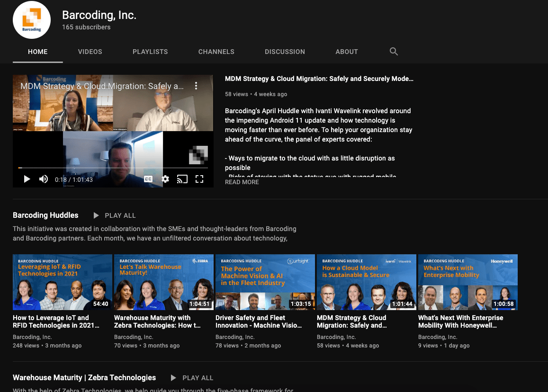Open video player settings gear
548x392 pixels.
coord(165,179)
